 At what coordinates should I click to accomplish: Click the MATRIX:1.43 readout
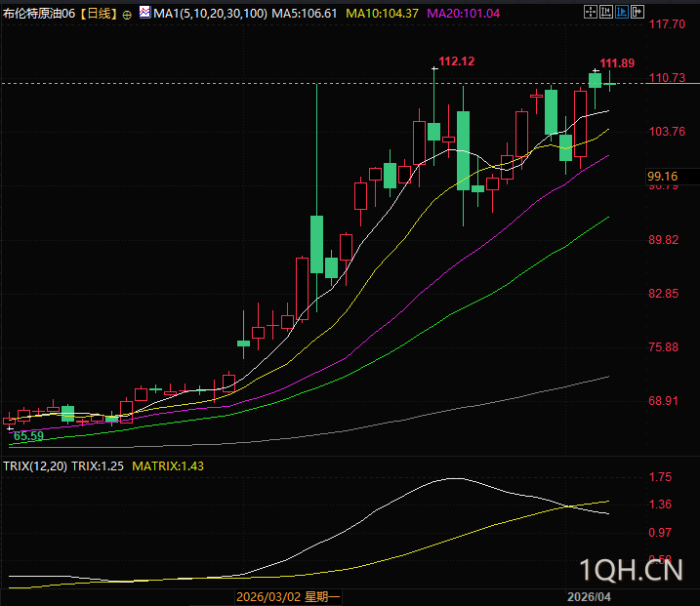tap(168, 466)
